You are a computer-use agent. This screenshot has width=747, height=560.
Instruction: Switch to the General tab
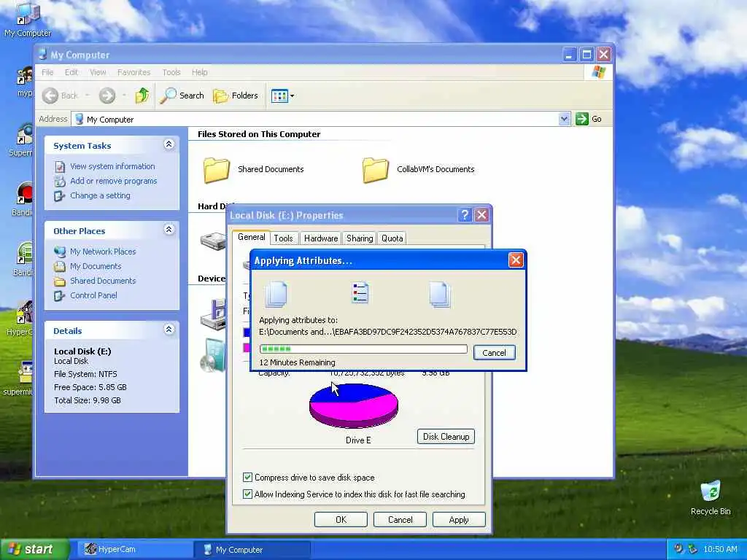pos(251,237)
